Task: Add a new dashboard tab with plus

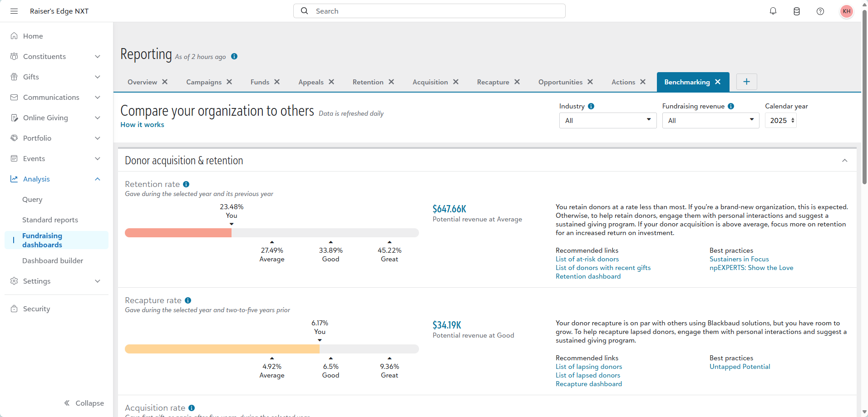Action: 747,82
